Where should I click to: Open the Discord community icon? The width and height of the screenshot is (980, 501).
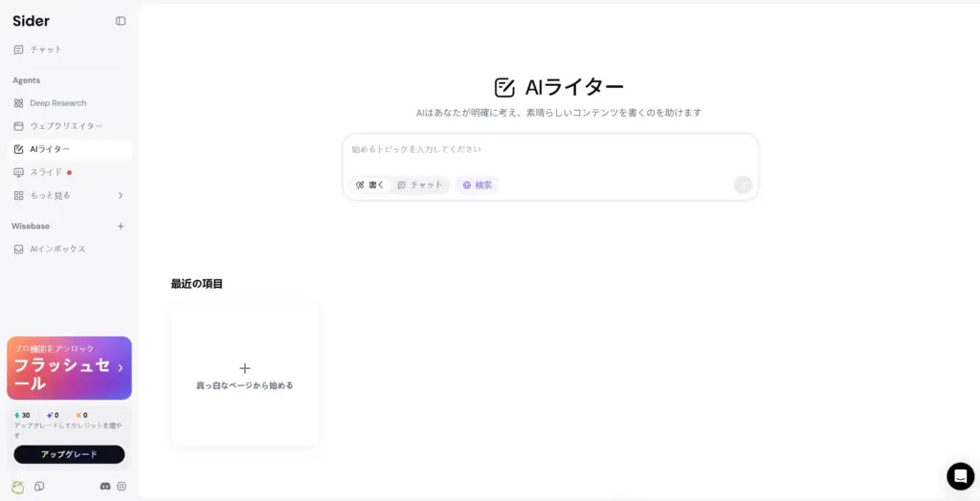coord(105,486)
